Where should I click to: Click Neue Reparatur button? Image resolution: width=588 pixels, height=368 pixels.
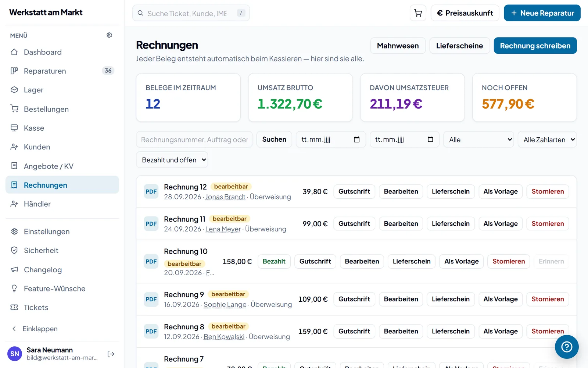(542, 13)
